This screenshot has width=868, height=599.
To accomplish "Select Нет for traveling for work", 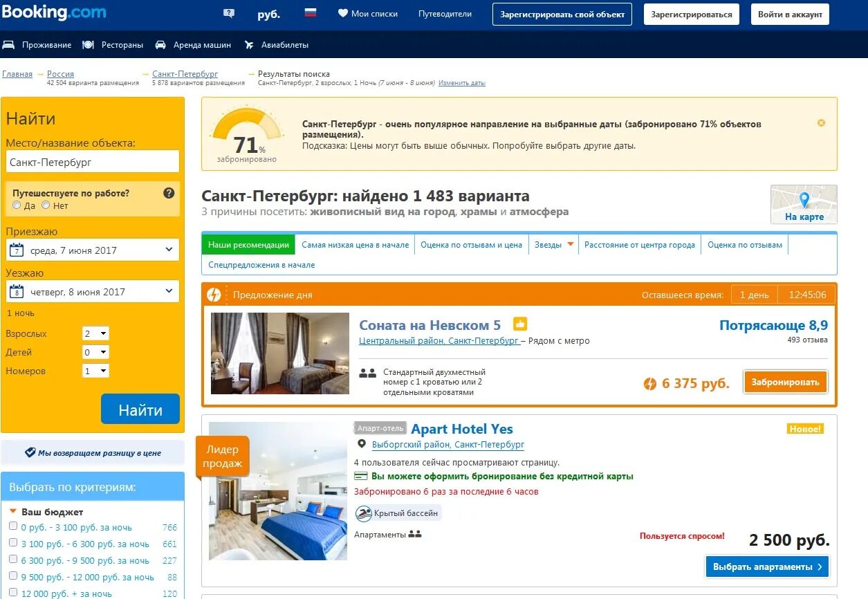I will point(46,205).
